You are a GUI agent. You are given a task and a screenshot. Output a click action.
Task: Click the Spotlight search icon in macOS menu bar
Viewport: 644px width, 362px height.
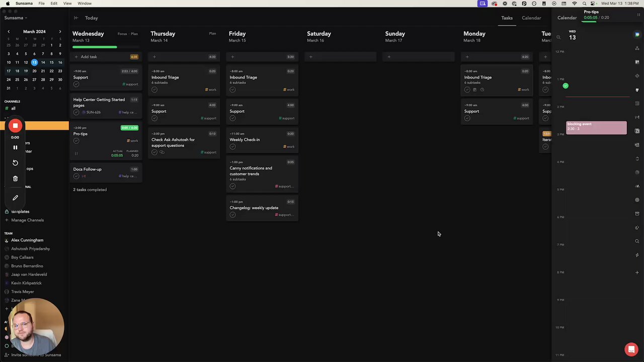pyautogui.click(x=584, y=4)
